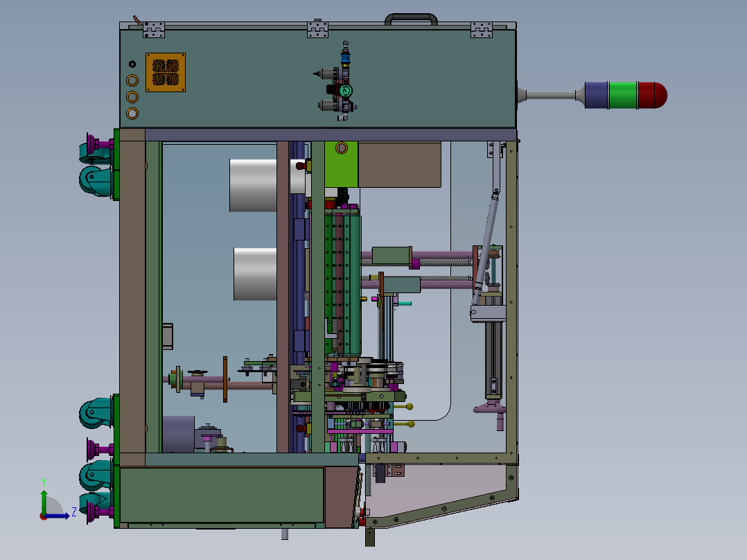
Task: Pick the upper yellow knob lever
Action: [x=403, y=407]
